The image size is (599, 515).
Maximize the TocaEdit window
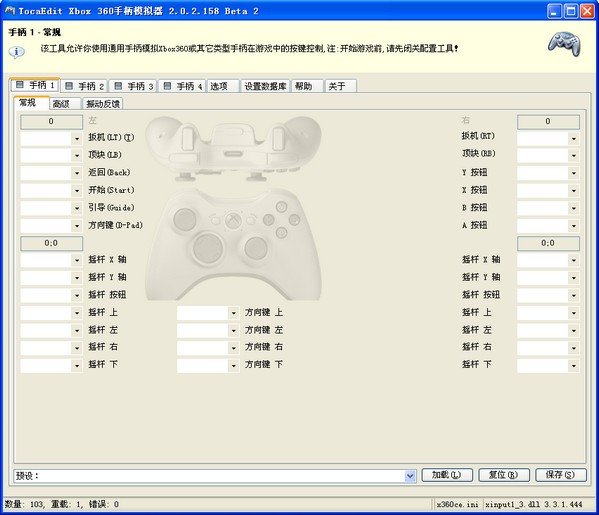click(x=571, y=11)
